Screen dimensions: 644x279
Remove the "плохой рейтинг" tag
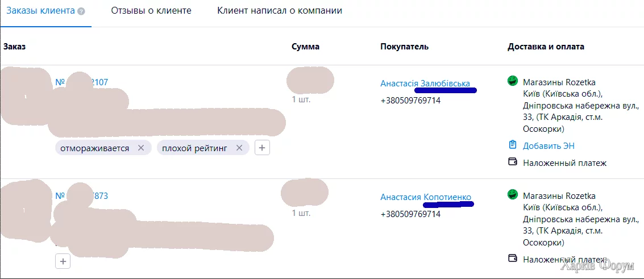point(239,148)
